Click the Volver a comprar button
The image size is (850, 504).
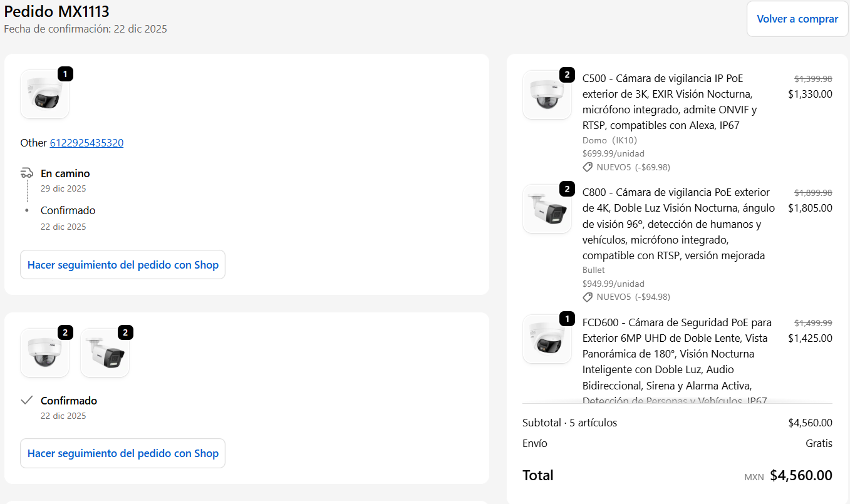coord(797,19)
